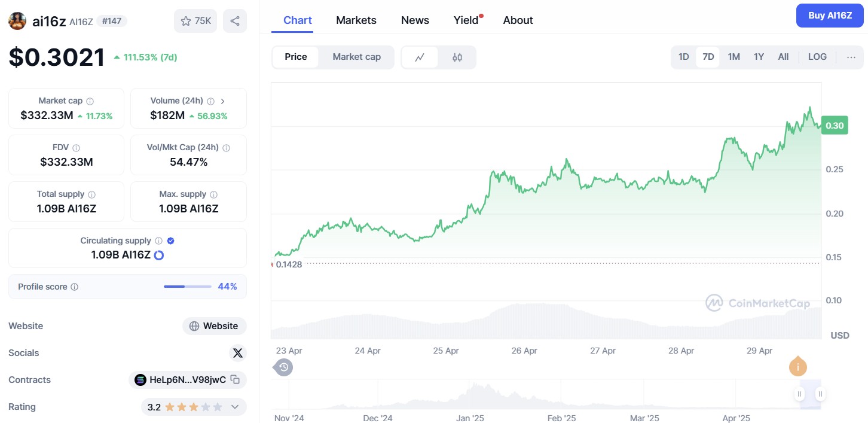This screenshot has height=423, width=868.
Task: Expand the Rating 3.2 dropdown
Action: pos(235,407)
